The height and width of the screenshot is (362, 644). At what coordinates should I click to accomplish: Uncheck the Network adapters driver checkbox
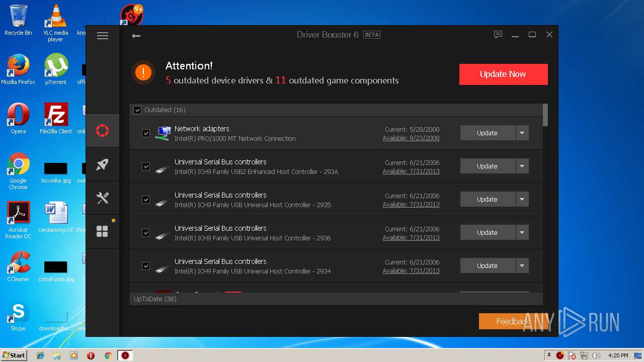(x=146, y=133)
